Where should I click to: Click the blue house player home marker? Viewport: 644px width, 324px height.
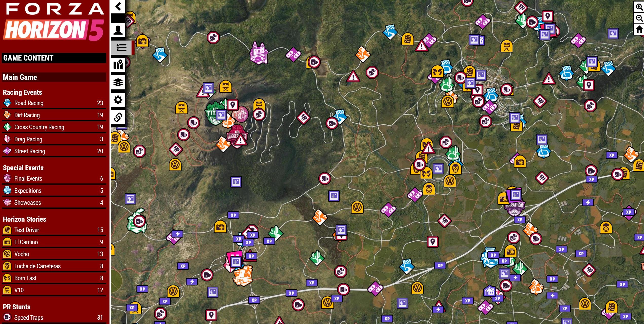click(489, 291)
